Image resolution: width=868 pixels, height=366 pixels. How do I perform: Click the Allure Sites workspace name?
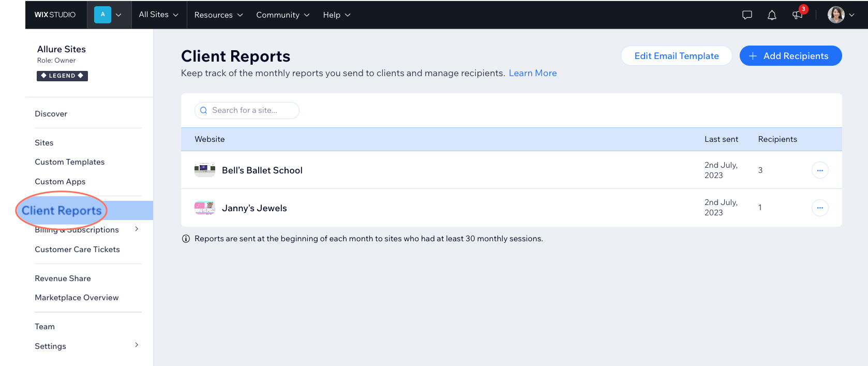(62, 49)
